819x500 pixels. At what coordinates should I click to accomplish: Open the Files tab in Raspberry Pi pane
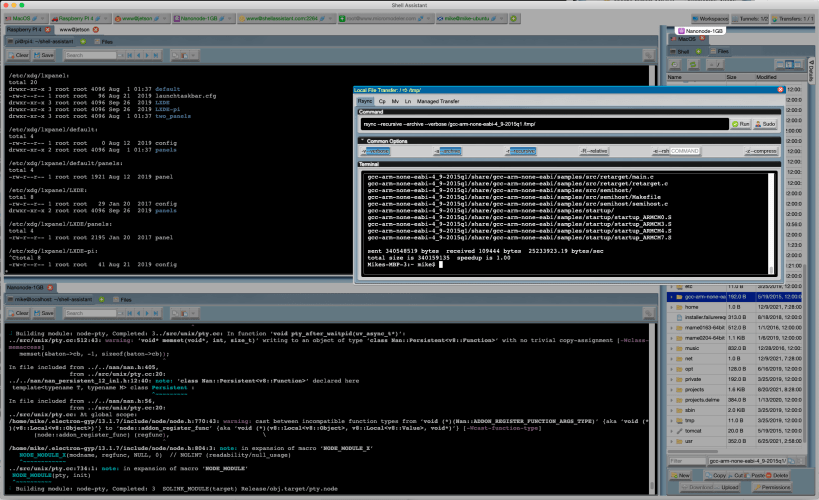coord(104,41)
